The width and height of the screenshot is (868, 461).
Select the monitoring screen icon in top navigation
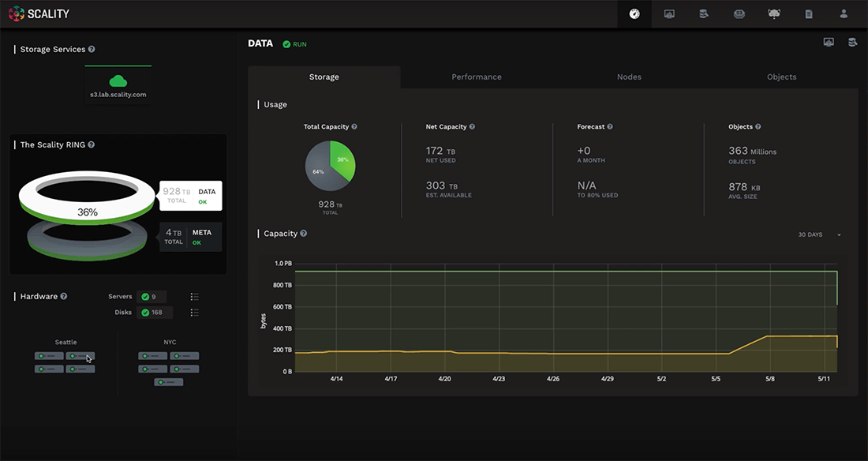(x=668, y=13)
